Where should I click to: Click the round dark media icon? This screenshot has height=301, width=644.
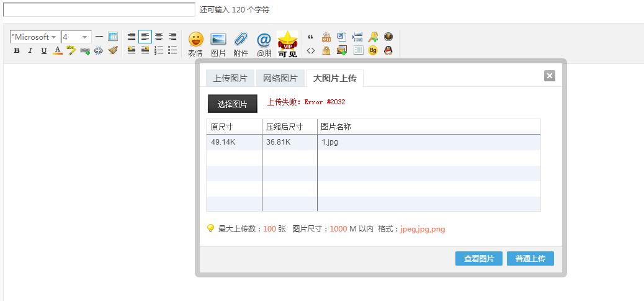pos(388,37)
